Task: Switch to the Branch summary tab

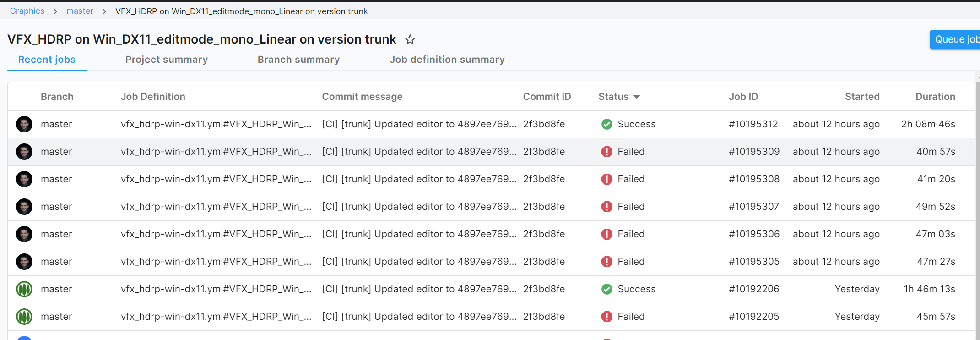Action: tap(298, 60)
